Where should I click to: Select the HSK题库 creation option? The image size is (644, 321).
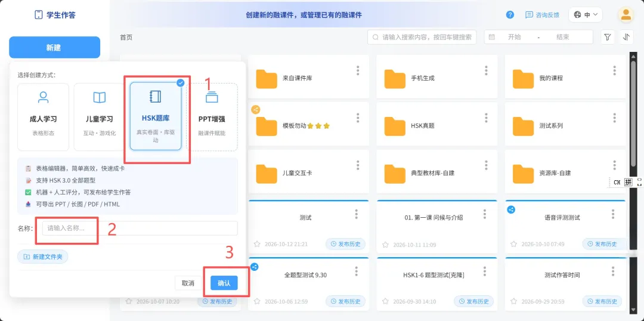[156, 116]
